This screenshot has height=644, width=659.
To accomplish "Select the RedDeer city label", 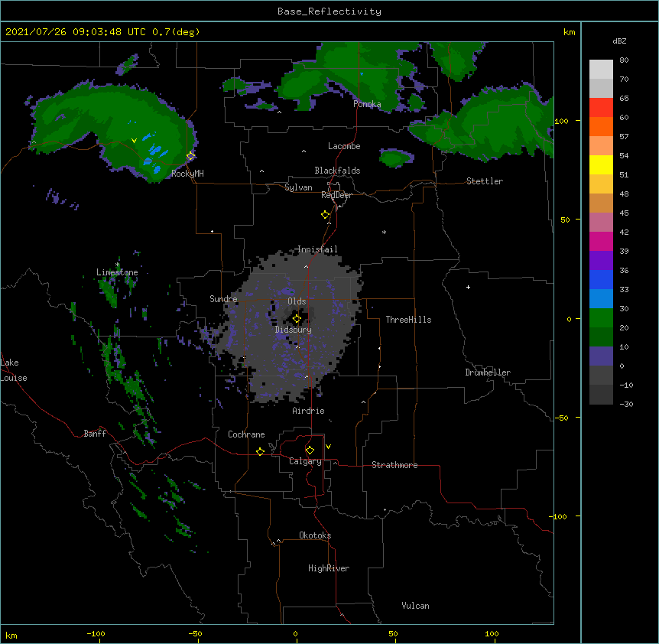I will pos(336,195).
